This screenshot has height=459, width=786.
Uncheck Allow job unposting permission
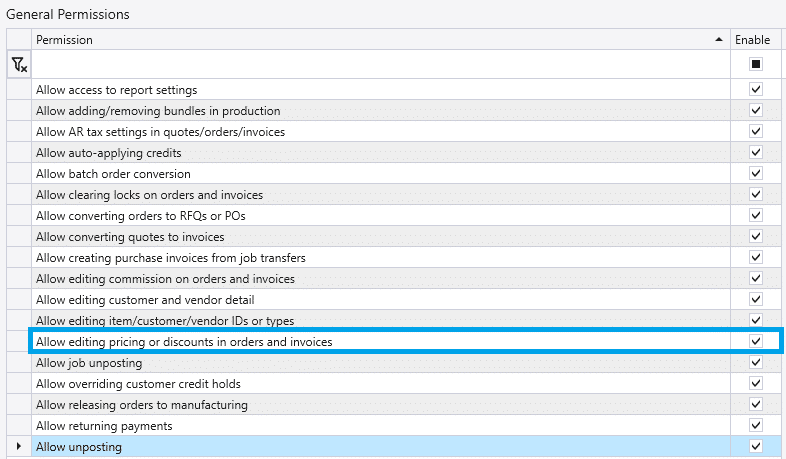click(x=756, y=363)
